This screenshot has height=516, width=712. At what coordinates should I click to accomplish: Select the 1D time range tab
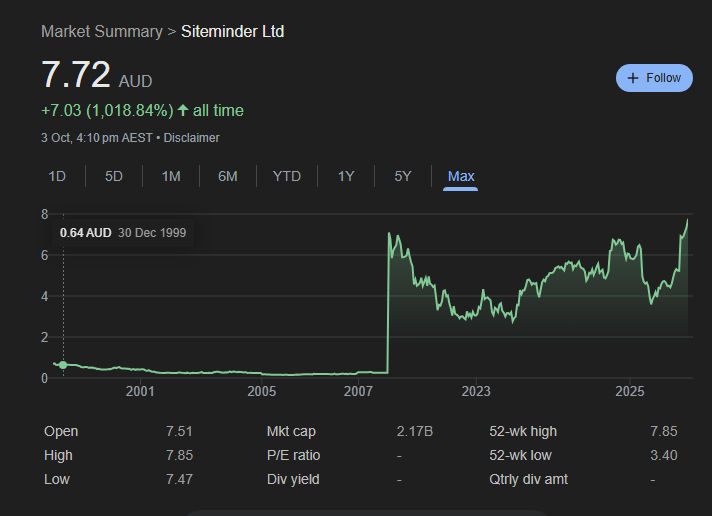pyautogui.click(x=57, y=176)
